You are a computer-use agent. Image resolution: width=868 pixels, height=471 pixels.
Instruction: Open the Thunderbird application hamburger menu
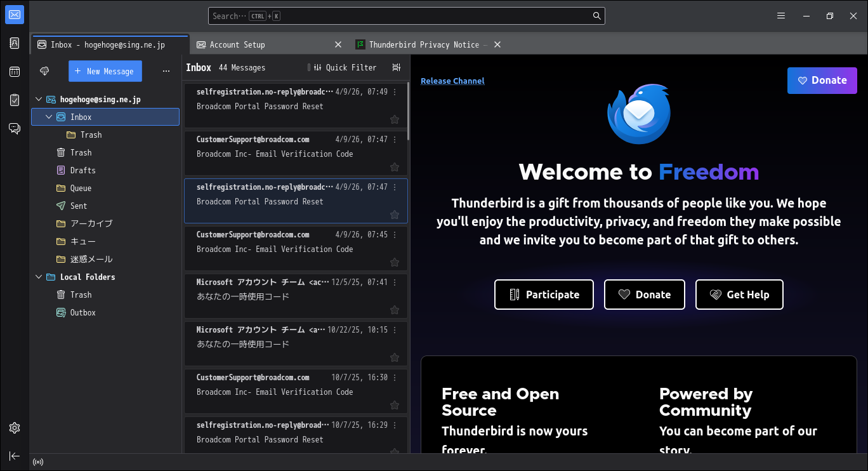click(781, 16)
